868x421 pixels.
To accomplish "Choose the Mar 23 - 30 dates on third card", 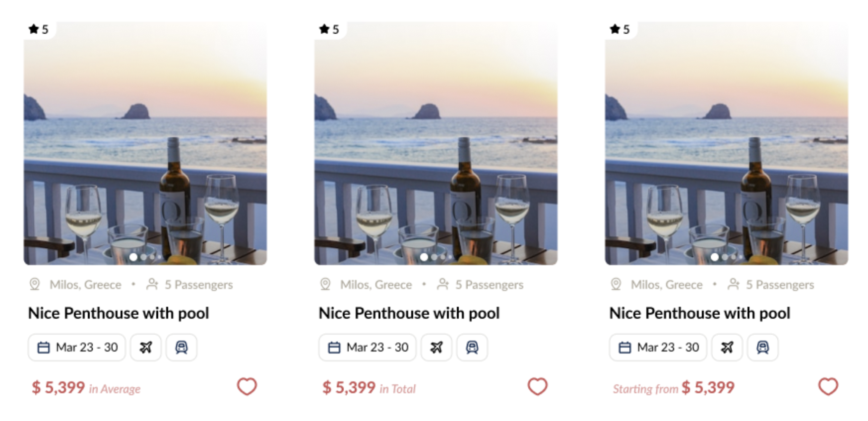I will pyautogui.click(x=658, y=347).
